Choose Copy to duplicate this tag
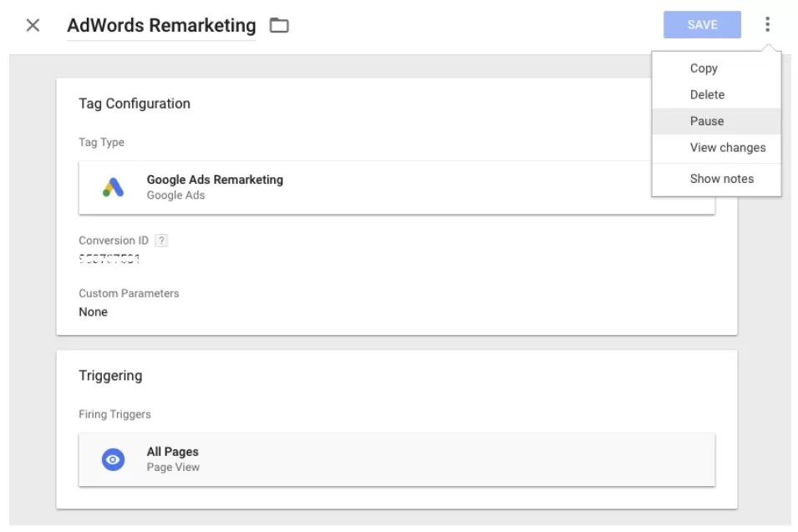This screenshot has width=798, height=532. pos(704,68)
